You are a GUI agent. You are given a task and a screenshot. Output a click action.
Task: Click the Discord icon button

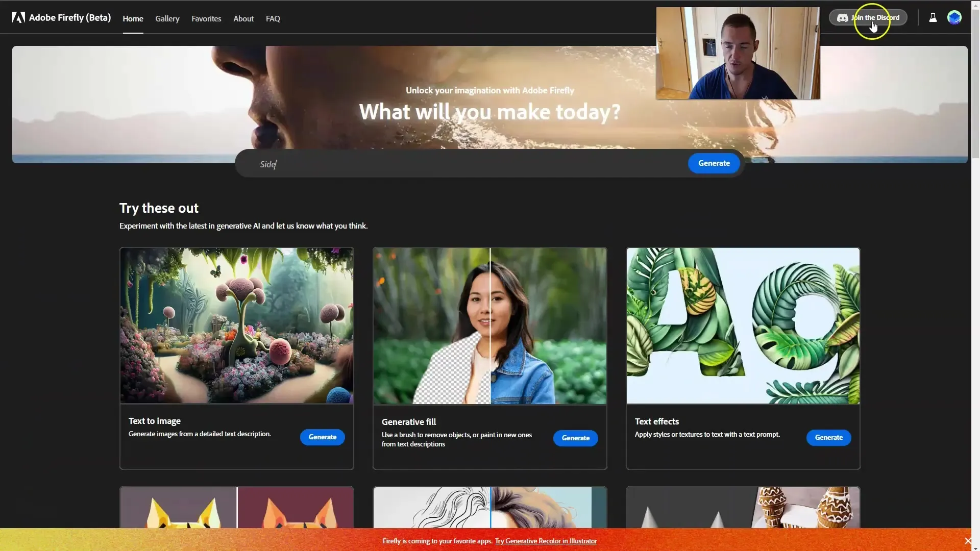(842, 18)
